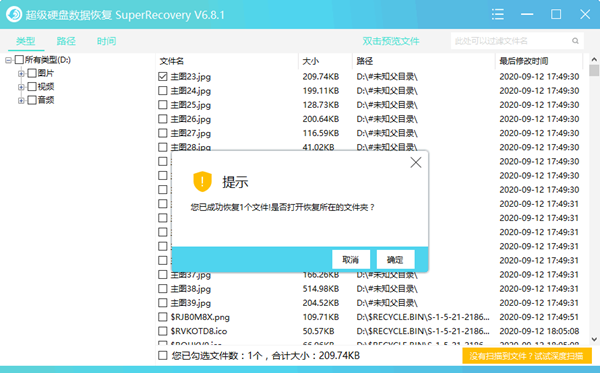Screen dimensions: 600x373
Task: Click timestamp 2020-09-12 18:05:08
Action: click(x=539, y=331)
